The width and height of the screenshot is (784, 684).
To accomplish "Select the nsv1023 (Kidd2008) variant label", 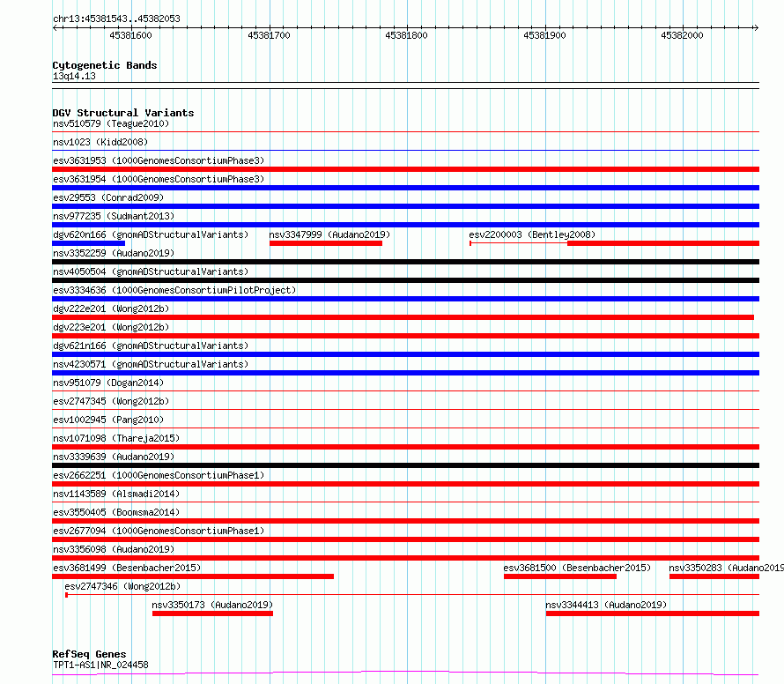I will pyautogui.click(x=100, y=142).
